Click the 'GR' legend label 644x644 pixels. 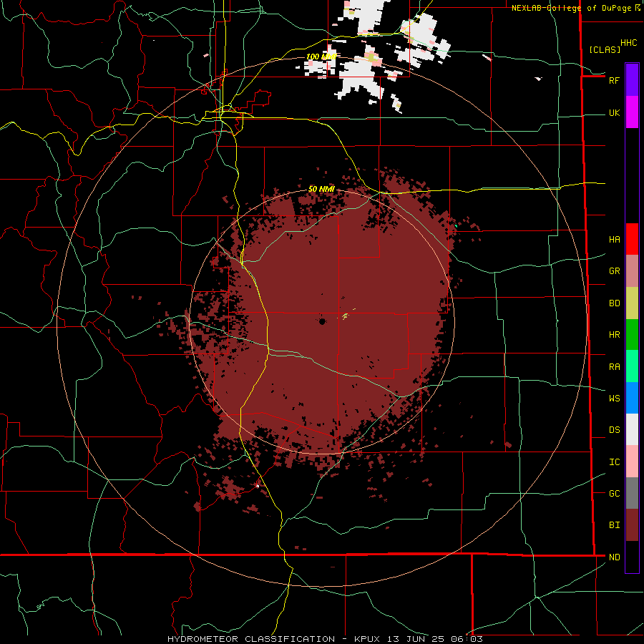tap(615, 271)
